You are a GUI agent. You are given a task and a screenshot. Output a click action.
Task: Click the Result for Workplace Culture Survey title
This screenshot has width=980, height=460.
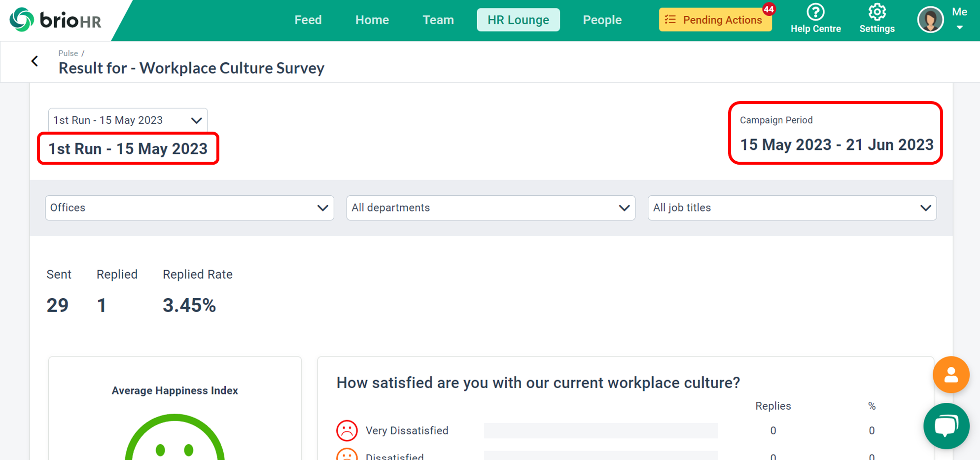191,68
